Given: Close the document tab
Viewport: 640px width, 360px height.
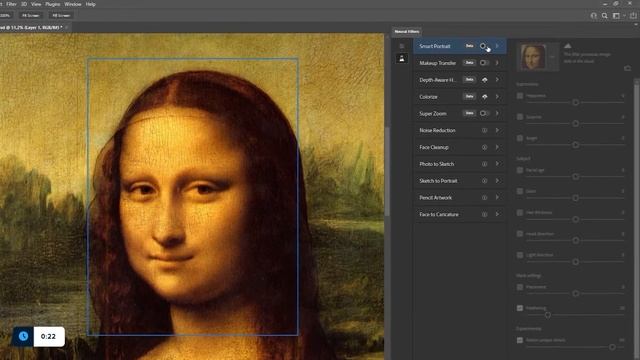Looking at the screenshot, I should (x=67, y=27).
